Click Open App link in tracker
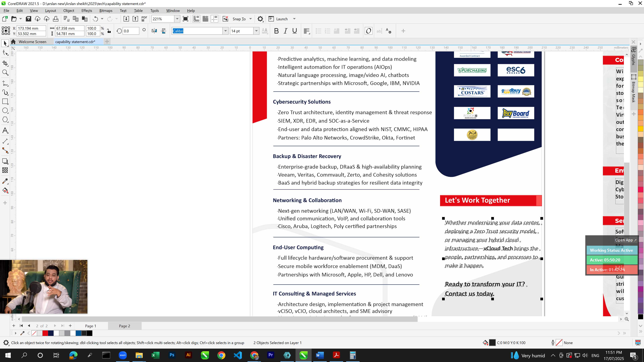Screen dimensions: 644x362 tap(626, 240)
